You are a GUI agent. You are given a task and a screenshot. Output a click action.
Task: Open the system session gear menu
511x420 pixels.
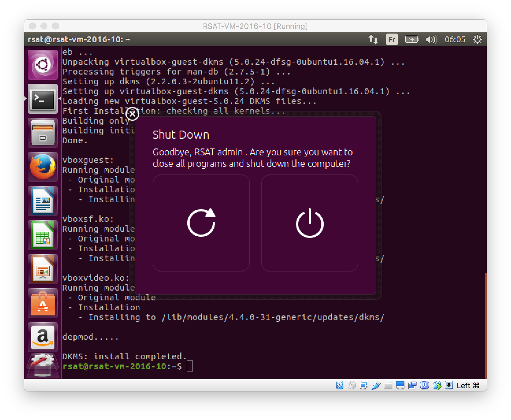pyautogui.click(x=477, y=39)
